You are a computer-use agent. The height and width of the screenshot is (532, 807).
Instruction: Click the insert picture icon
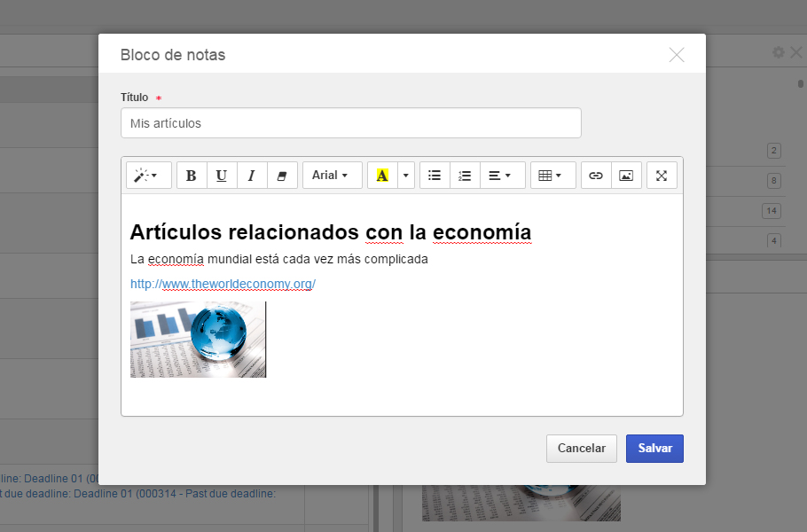pyautogui.click(x=626, y=176)
